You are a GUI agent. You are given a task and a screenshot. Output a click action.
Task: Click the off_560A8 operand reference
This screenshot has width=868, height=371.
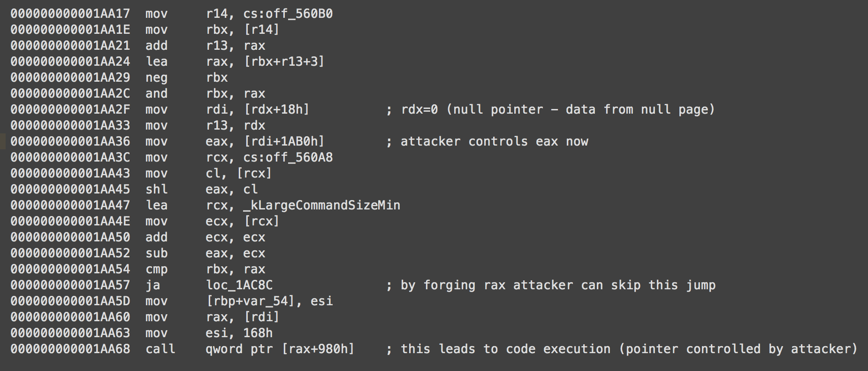pos(299,157)
